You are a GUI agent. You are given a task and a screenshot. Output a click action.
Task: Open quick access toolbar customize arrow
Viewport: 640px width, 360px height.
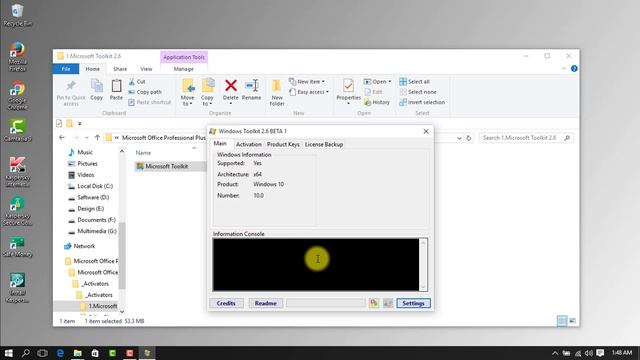point(80,123)
